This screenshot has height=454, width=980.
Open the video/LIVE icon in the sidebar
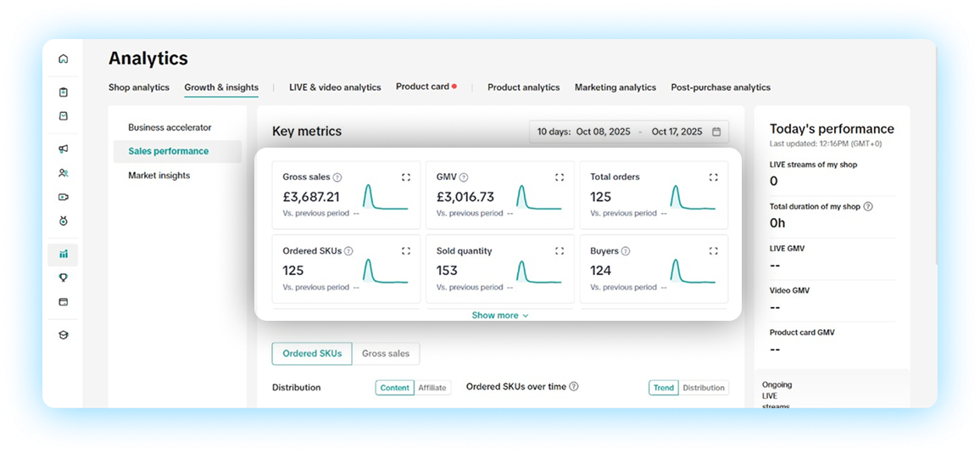click(64, 197)
